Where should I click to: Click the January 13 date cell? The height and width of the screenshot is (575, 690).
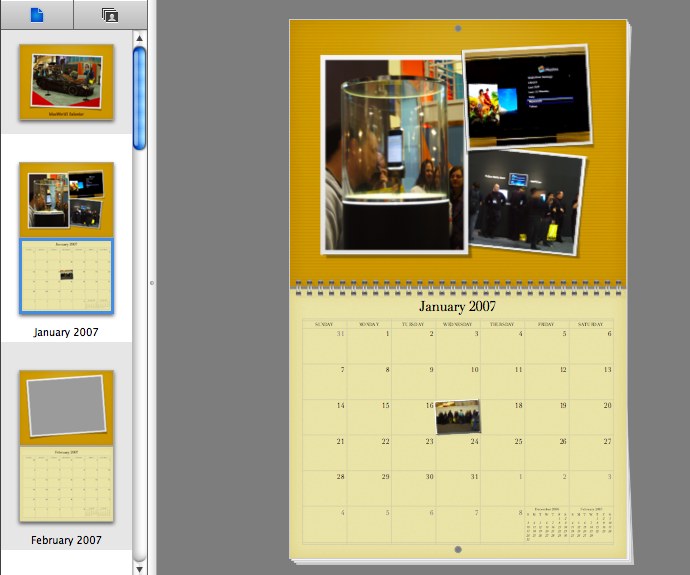tap(591, 382)
